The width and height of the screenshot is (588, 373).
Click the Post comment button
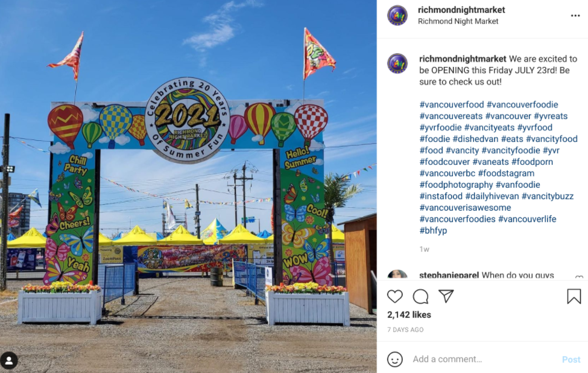pos(571,360)
